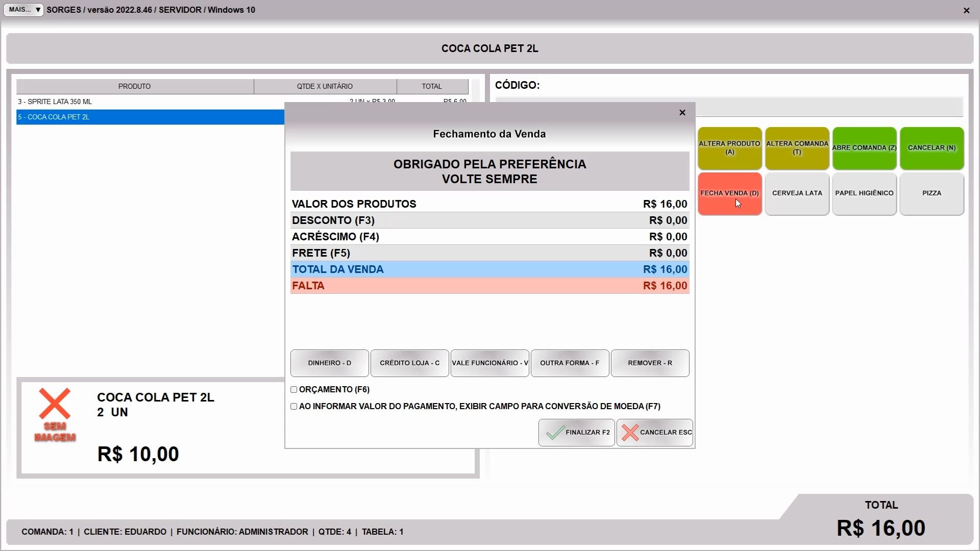The width and height of the screenshot is (980, 551).
Task: Choose Outra Forma - F payment
Action: pyautogui.click(x=570, y=363)
